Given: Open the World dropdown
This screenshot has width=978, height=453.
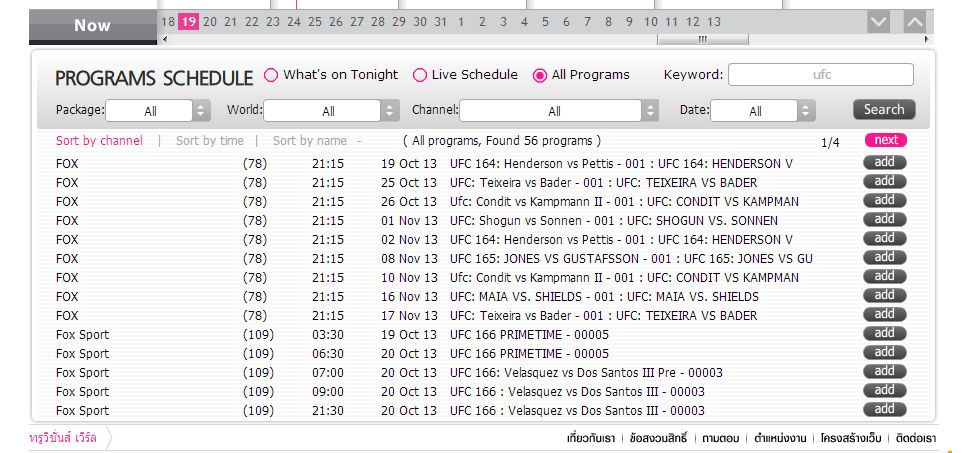Looking at the screenshot, I should coord(331,110).
